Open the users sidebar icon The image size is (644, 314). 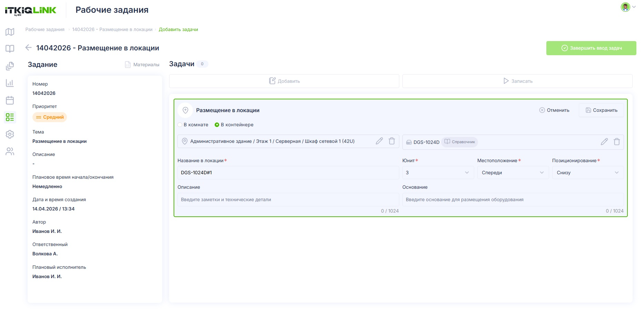(10, 151)
